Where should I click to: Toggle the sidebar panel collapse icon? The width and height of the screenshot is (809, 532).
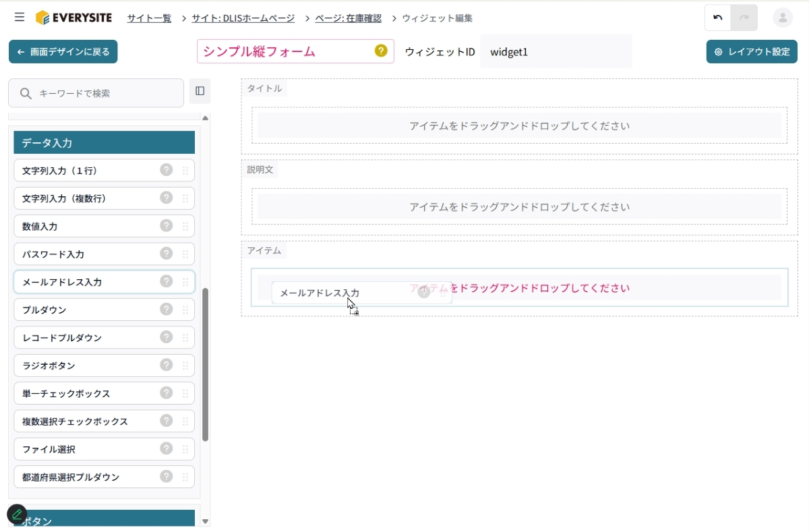200,91
